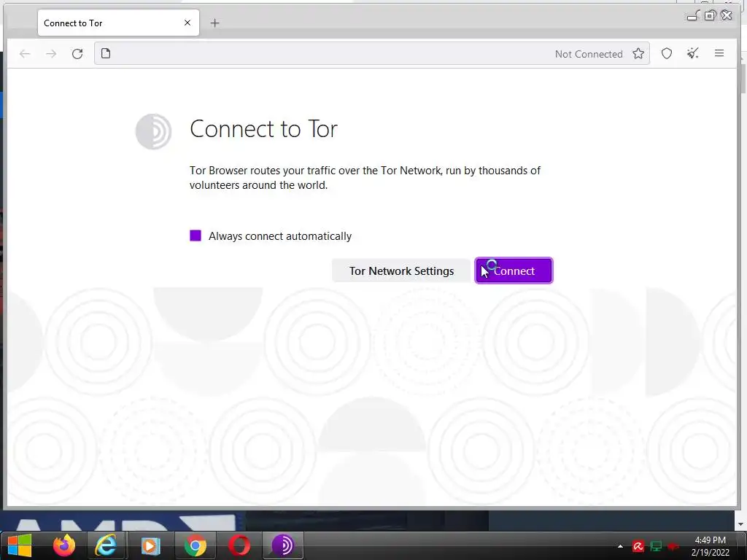Click the New Identity broom icon
Viewport: 747px width, 560px height.
693,53
